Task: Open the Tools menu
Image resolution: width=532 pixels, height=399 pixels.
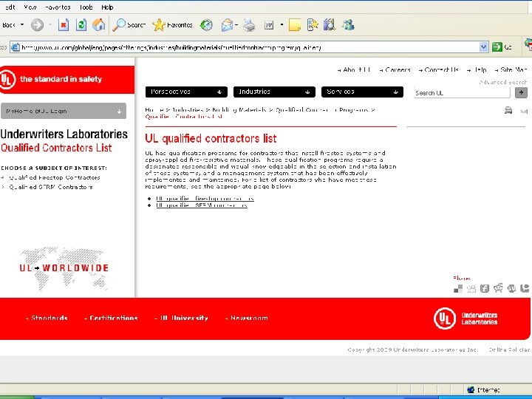Action: click(x=86, y=7)
